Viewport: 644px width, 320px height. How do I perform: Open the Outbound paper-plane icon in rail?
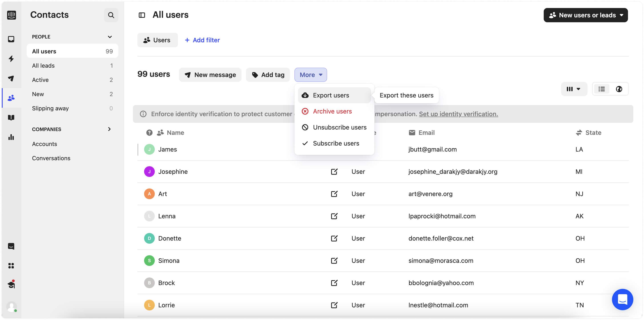click(11, 78)
